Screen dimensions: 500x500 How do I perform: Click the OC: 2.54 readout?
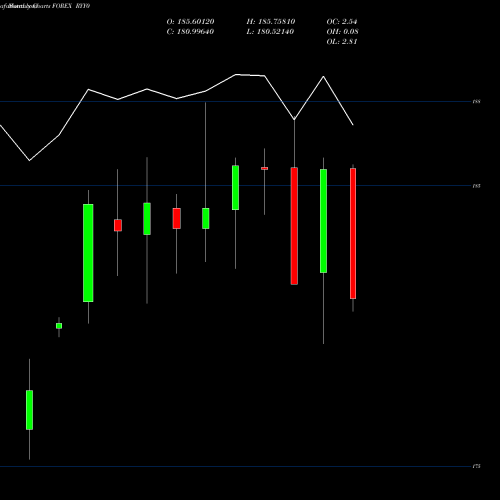point(342,22)
